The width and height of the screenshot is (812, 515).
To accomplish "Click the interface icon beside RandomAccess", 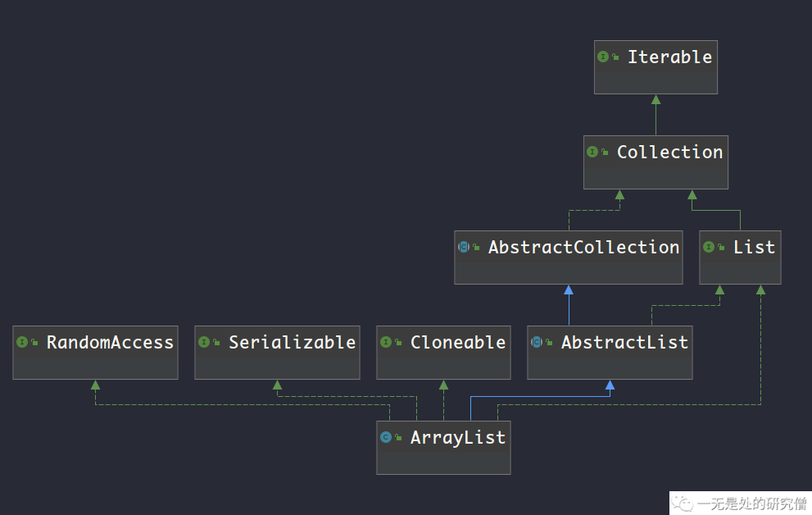I will point(21,342).
